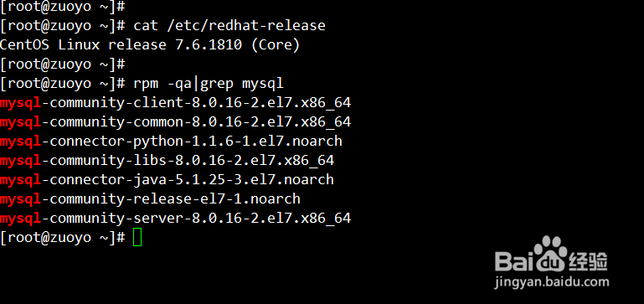Click the (Core) text in release output

[x=276, y=44]
